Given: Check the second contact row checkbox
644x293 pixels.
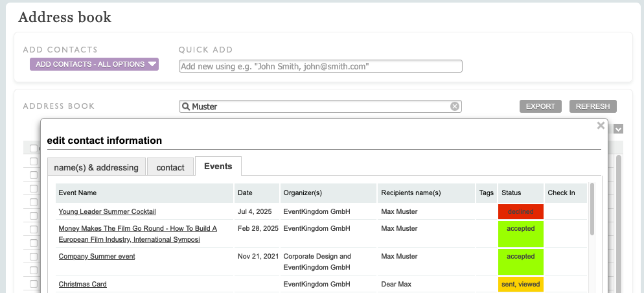Looking at the screenshot, I should coord(34,175).
